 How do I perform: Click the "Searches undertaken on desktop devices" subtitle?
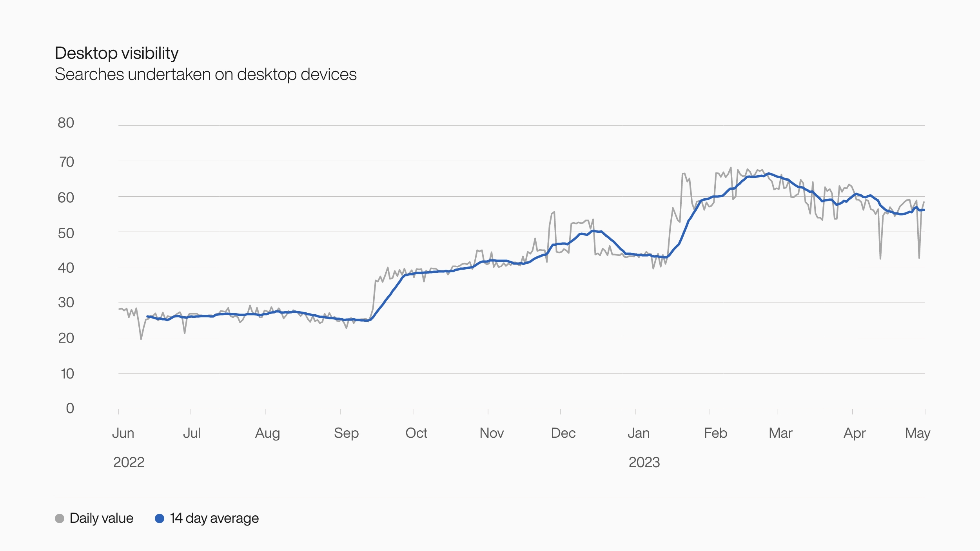[205, 74]
